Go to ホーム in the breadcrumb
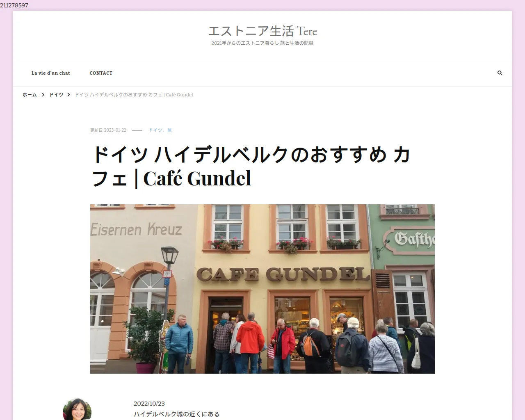This screenshot has width=525, height=420. pyautogui.click(x=30, y=95)
